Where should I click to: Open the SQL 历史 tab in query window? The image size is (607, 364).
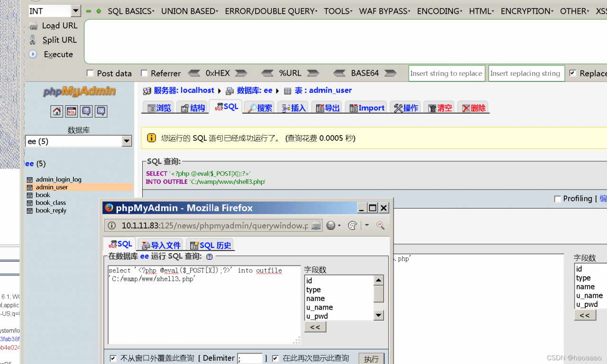click(210, 245)
